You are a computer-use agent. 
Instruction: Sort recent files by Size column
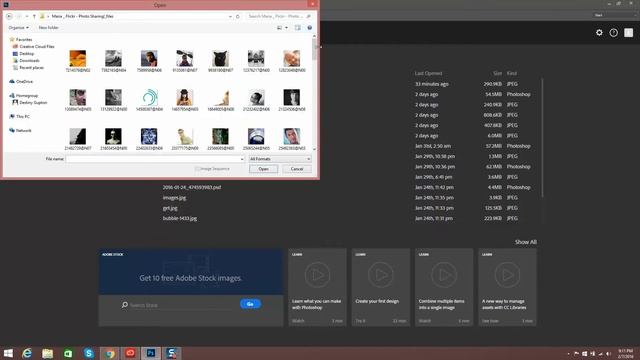(x=497, y=73)
